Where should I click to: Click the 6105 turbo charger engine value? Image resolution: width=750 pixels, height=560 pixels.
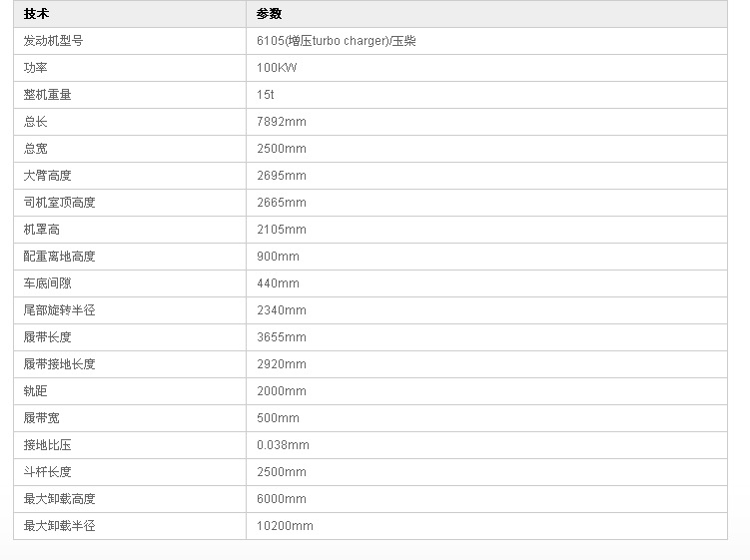tap(337, 41)
